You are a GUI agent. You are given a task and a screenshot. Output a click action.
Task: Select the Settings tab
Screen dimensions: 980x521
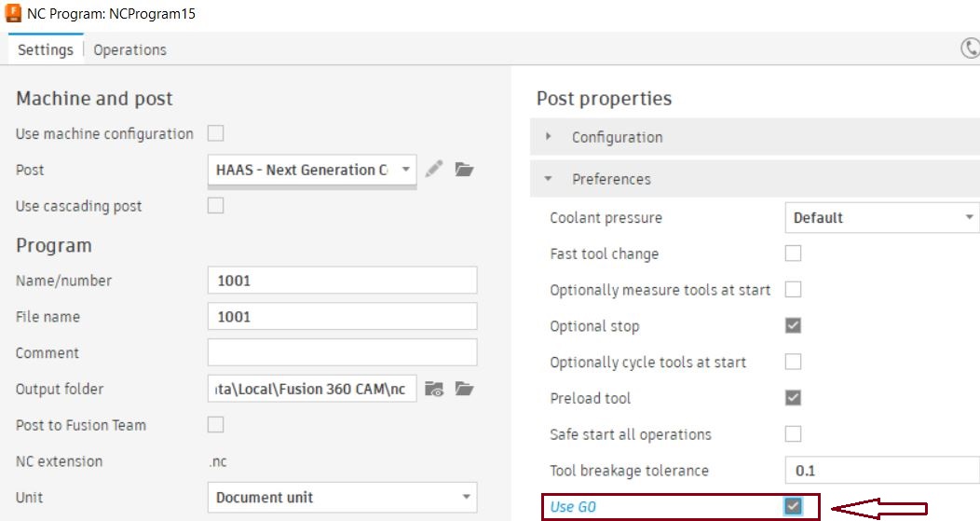pyautogui.click(x=46, y=50)
